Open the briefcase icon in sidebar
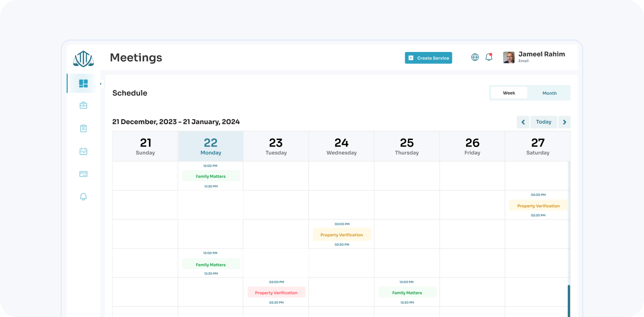The image size is (644, 317). pos(83,106)
